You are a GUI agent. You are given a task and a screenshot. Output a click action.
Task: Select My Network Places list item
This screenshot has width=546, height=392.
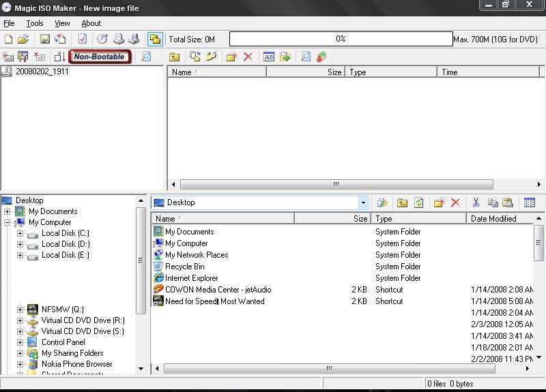click(197, 255)
